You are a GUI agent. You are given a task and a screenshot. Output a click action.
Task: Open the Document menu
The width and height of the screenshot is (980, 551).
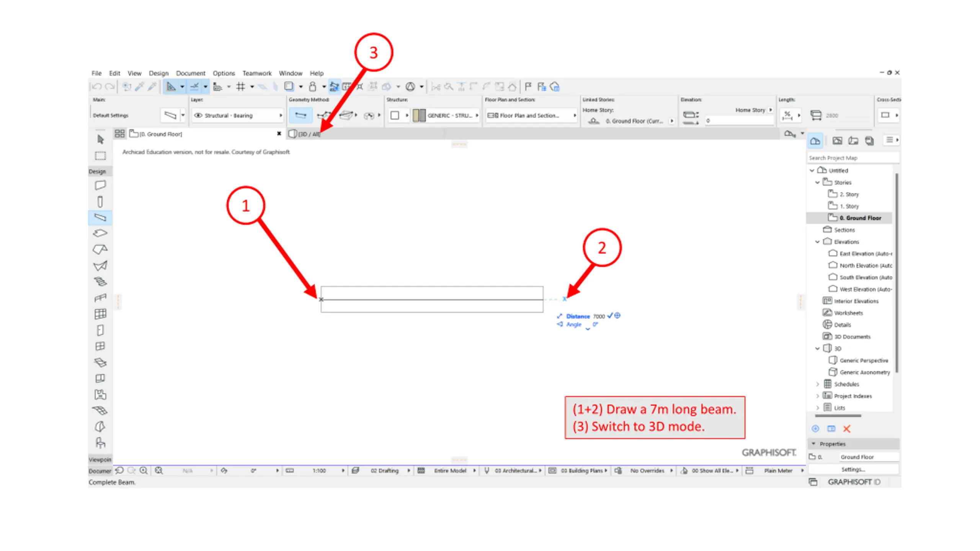coord(191,73)
